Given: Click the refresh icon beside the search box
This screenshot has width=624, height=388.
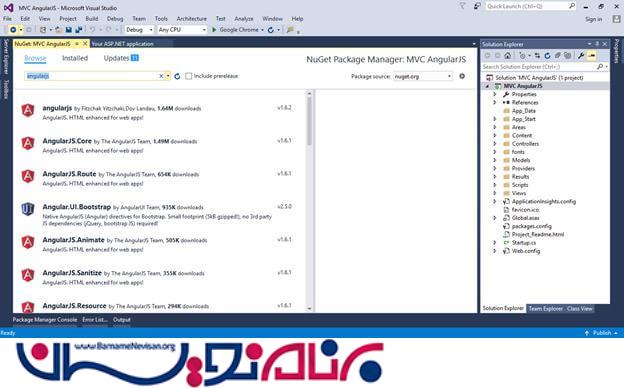Looking at the screenshot, I should pyautogui.click(x=177, y=76).
